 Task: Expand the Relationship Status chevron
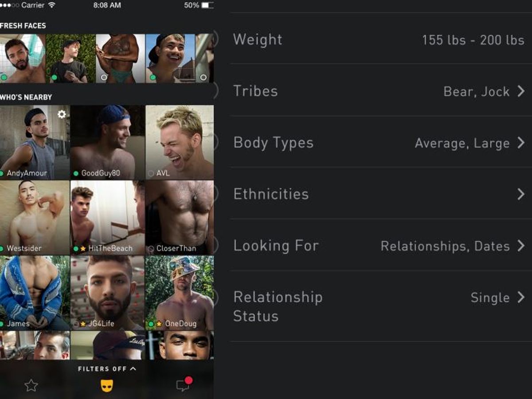pos(521,297)
